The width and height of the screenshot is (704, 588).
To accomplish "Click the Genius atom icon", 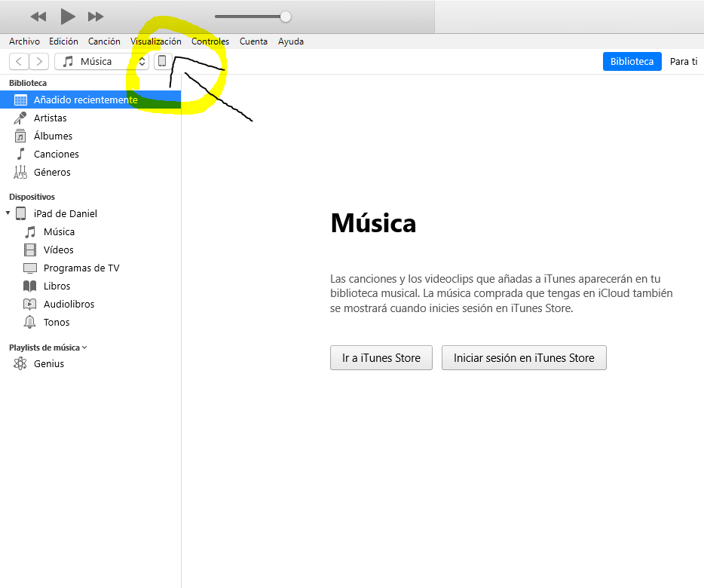I will 20,364.
